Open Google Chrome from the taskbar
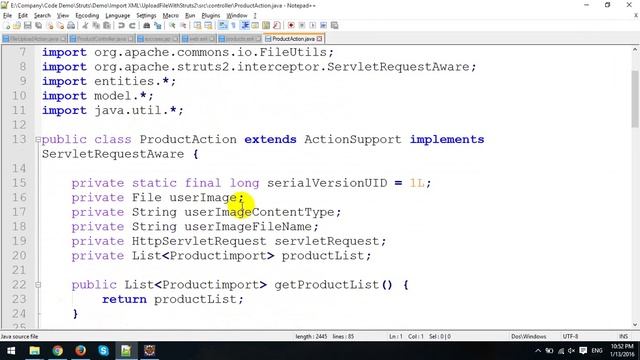The height and width of the screenshot is (360, 640). [58, 351]
